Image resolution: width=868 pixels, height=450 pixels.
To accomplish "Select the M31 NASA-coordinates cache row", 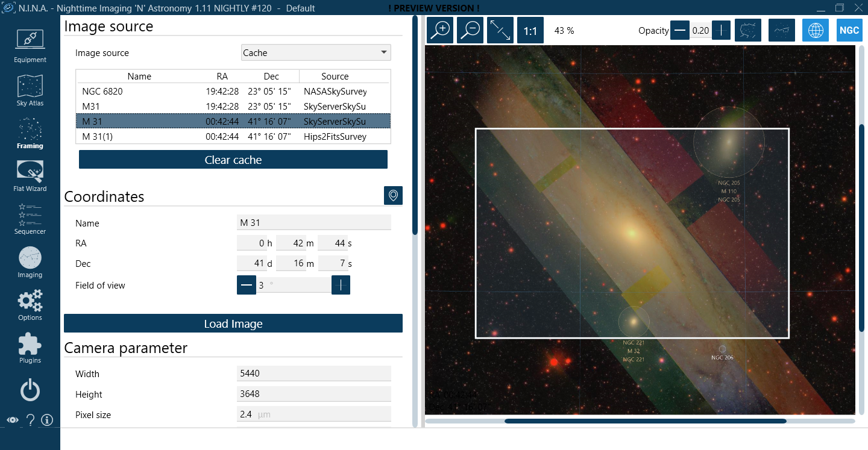I will point(233,107).
